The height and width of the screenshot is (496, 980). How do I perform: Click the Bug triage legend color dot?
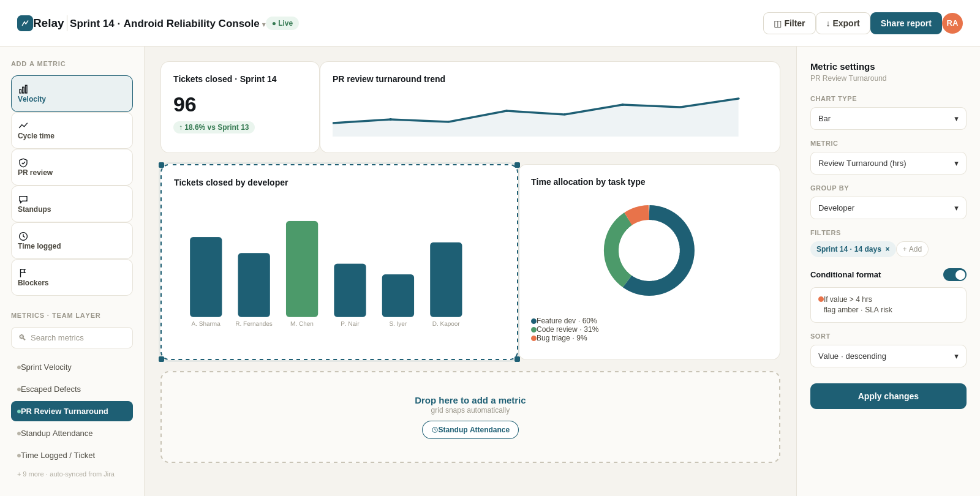(x=534, y=338)
